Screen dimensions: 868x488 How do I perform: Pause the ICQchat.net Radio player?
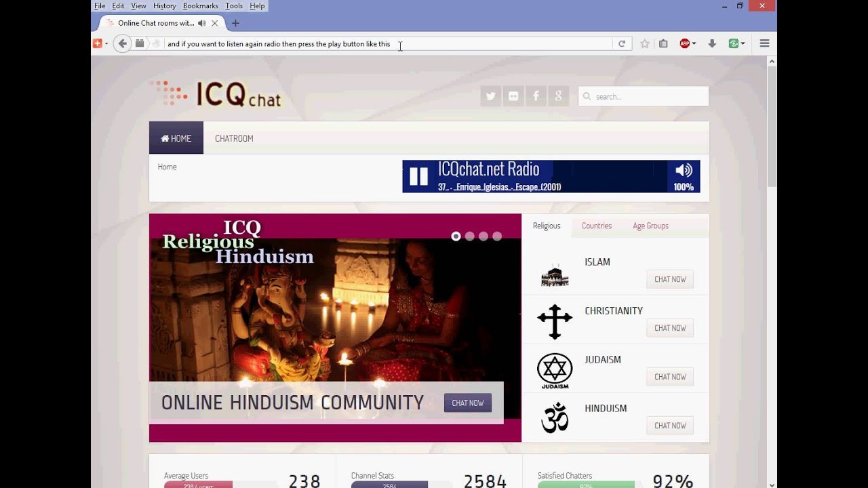pos(418,176)
